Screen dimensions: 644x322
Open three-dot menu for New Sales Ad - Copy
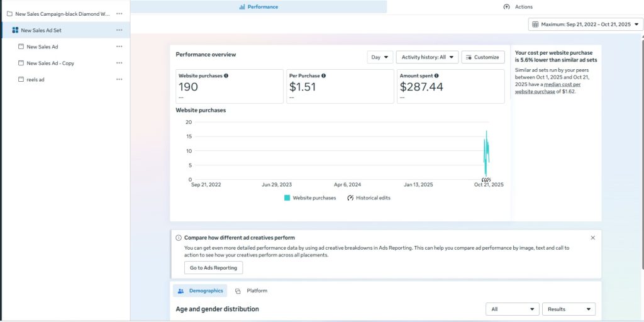pyautogui.click(x=119, y=63)
